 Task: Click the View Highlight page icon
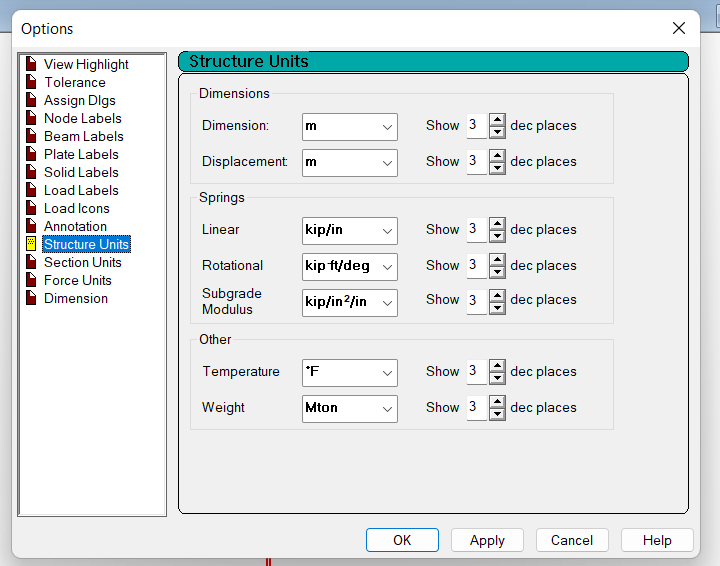tap(31, 63)
